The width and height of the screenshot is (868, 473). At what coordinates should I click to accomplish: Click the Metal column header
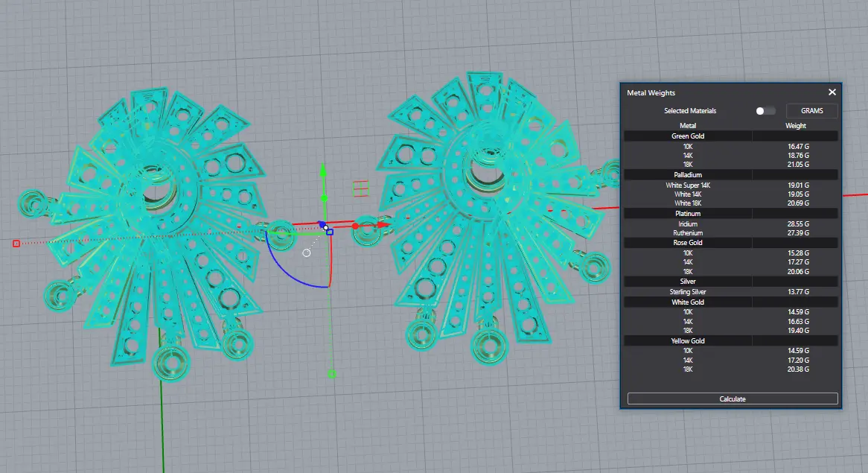pyautogui.click(x=688, y=126)
